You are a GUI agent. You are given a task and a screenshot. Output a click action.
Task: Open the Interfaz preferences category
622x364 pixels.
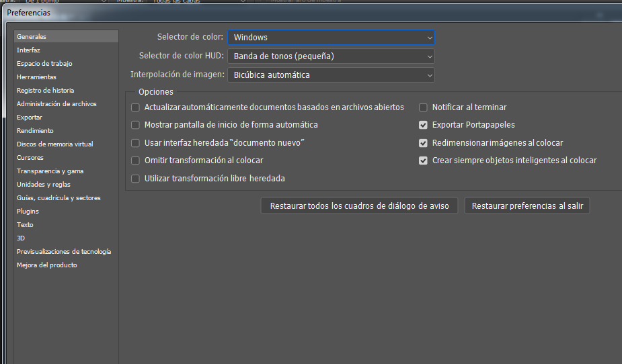coord(67,50)
